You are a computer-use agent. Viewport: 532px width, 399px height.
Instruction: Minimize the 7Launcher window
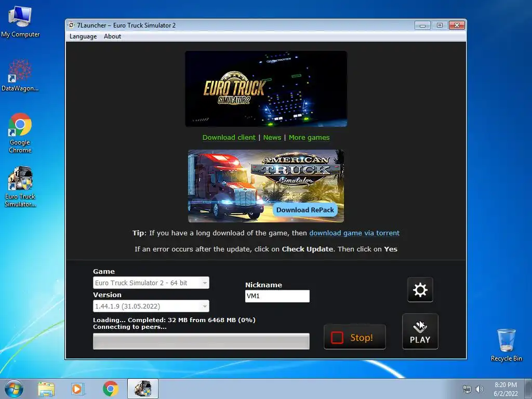(x=422, y=25)
